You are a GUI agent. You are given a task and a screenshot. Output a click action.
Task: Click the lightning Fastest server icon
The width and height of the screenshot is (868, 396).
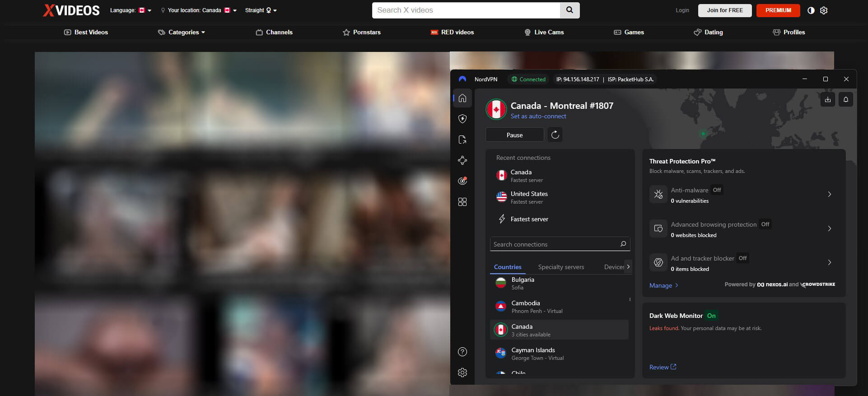pyautogui.click(x=502, y=219)
